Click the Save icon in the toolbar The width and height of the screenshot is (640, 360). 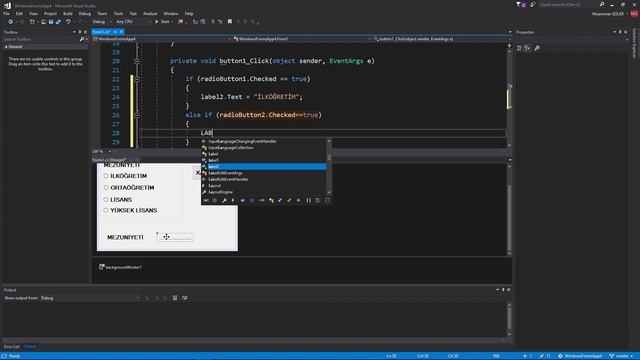pos(51,22)
